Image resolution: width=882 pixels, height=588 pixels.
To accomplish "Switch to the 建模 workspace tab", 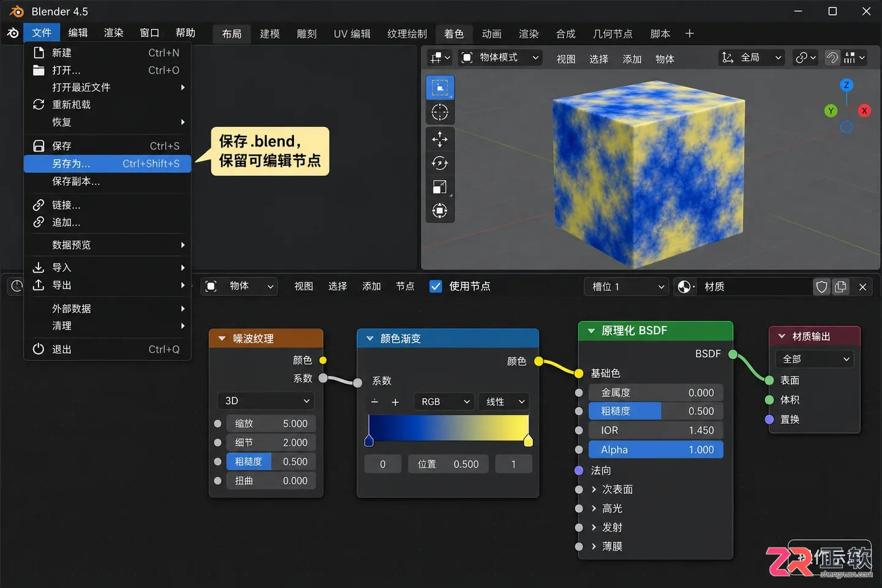I will (269, 34).
